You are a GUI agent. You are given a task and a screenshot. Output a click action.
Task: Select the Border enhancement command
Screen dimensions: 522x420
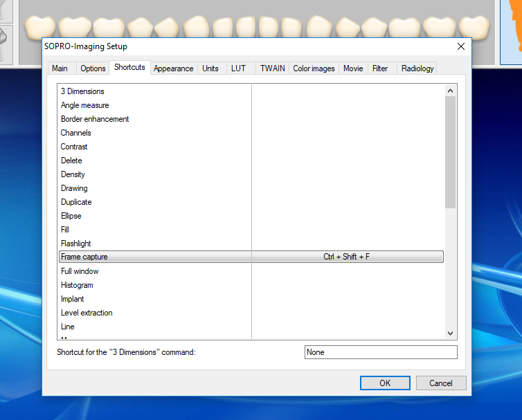coord(251,119)
